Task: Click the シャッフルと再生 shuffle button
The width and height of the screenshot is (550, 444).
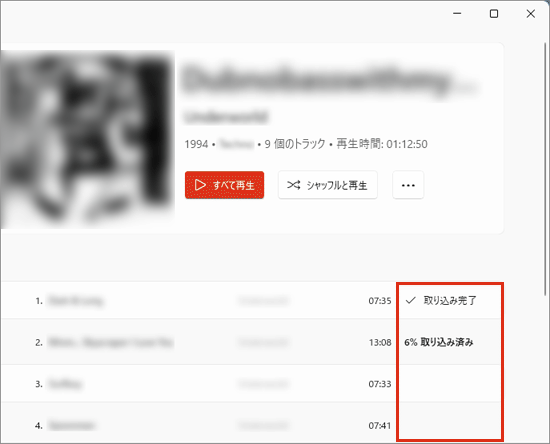Action: coord(328,185)
